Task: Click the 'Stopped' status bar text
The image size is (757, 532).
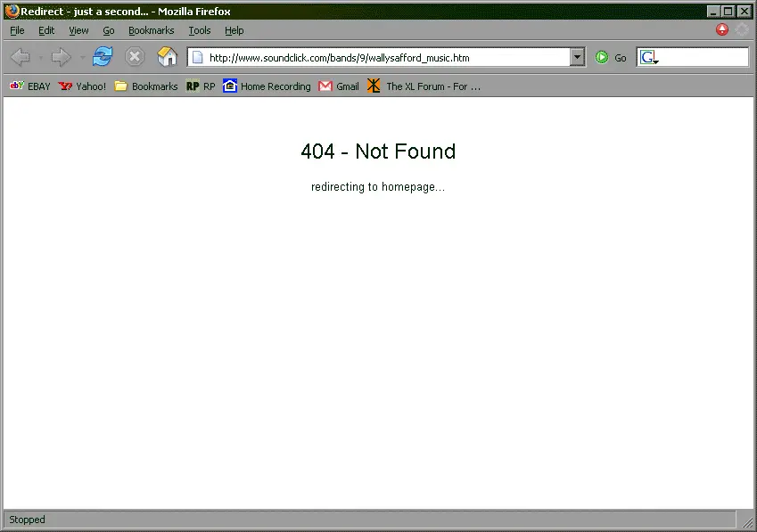Action: coord(27,520)
